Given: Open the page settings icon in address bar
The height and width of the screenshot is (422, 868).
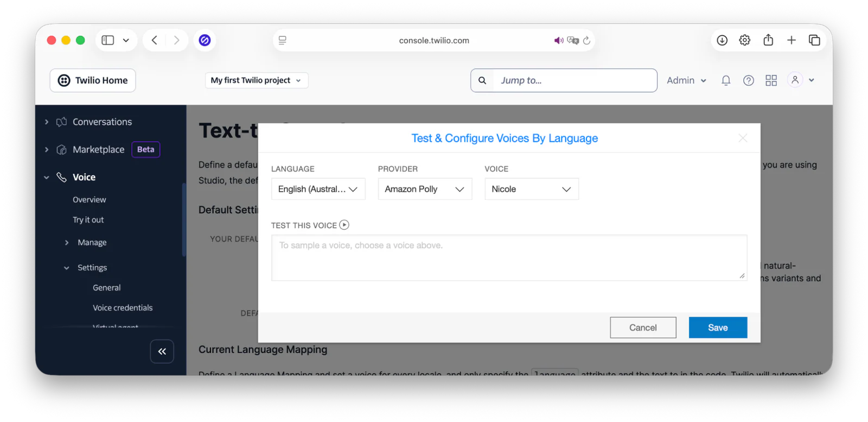Looking at the screenshot, I should 283,40.
